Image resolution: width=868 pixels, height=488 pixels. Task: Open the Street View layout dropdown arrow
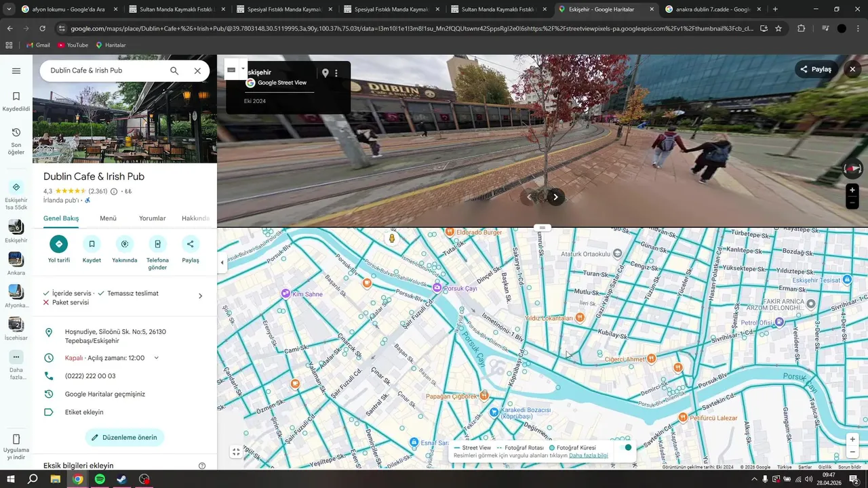243,68
